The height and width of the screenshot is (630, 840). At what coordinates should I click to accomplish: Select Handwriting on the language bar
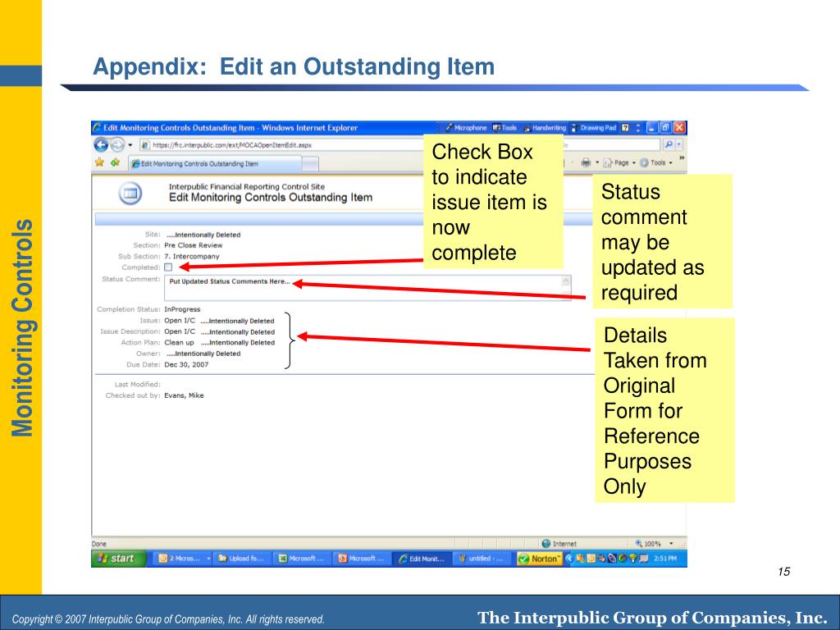[545, 128]
